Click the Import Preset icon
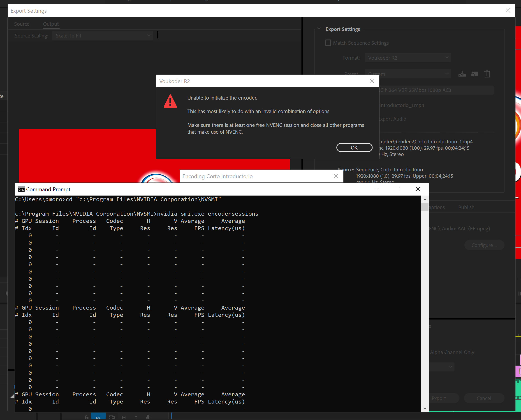 pos(474,74)
